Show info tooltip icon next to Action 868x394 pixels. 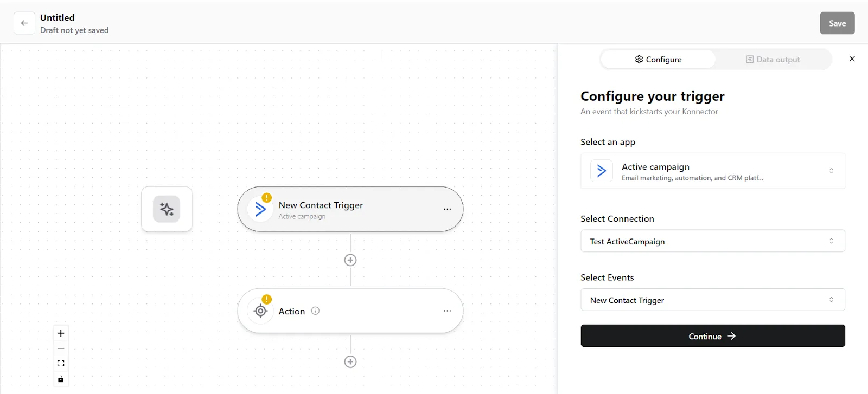tap(315, 311)
